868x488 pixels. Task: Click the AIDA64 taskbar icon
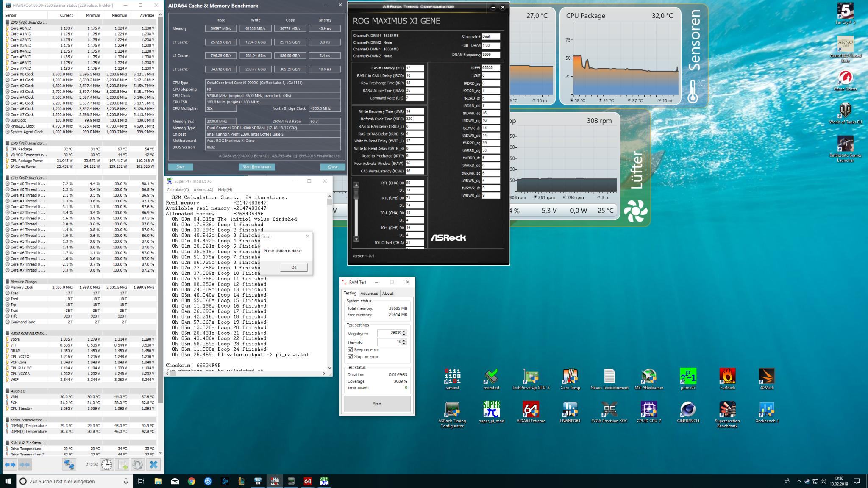[x=308, y=481]
